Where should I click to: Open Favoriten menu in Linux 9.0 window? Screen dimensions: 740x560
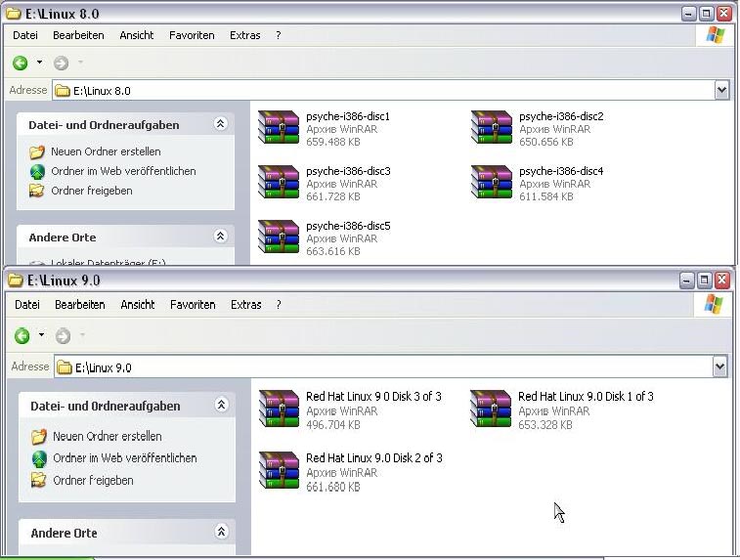(x=193, y=305)
